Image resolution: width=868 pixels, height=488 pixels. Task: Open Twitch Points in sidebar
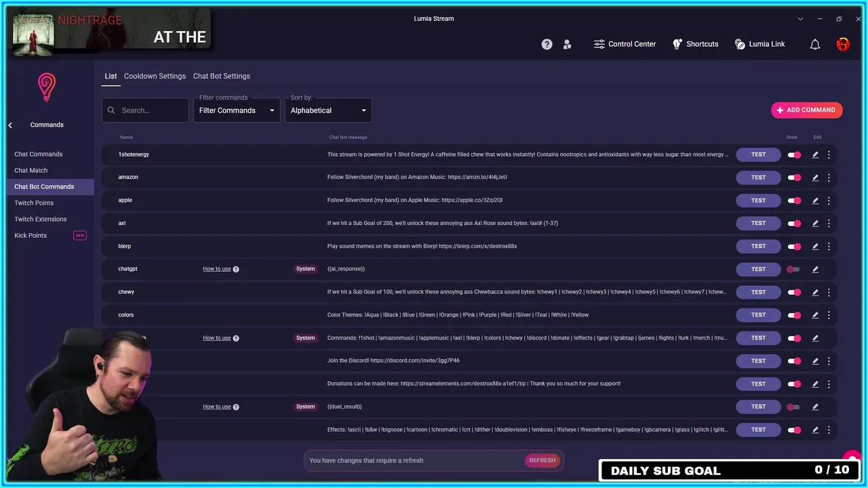(x=34, y=203)
